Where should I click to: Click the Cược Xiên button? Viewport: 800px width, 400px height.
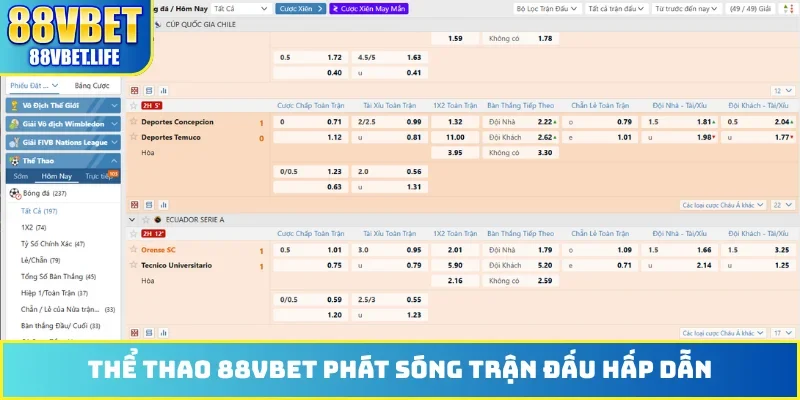click(301, 9)
